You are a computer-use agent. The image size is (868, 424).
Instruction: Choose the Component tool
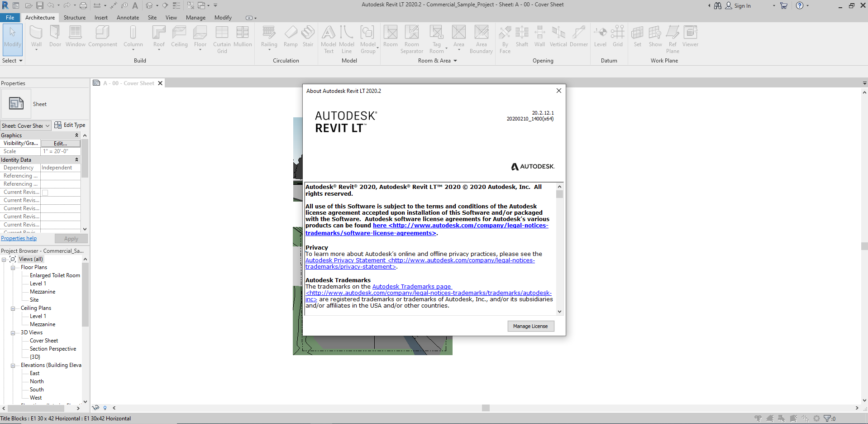(103, 36)
